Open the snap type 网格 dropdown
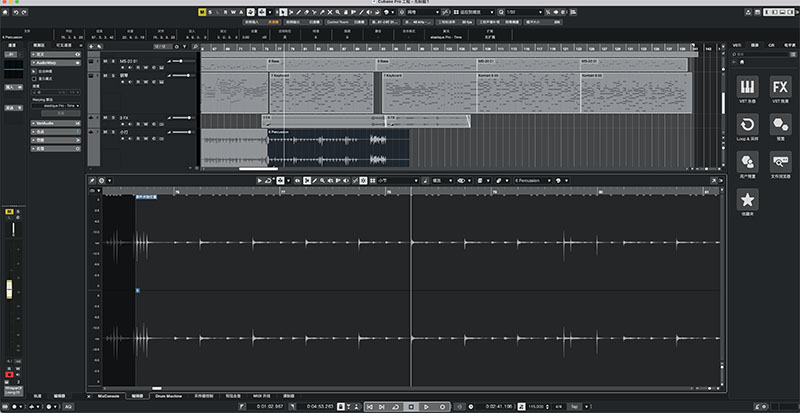 422,12
